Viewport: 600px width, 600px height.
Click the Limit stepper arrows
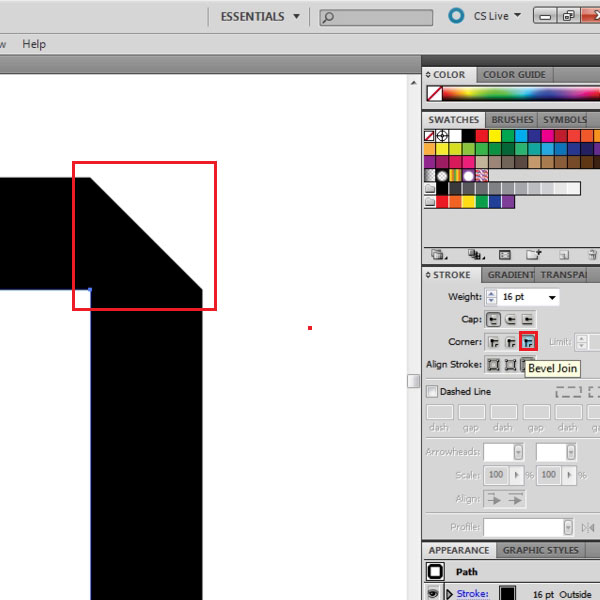click(x=581, y=342)
